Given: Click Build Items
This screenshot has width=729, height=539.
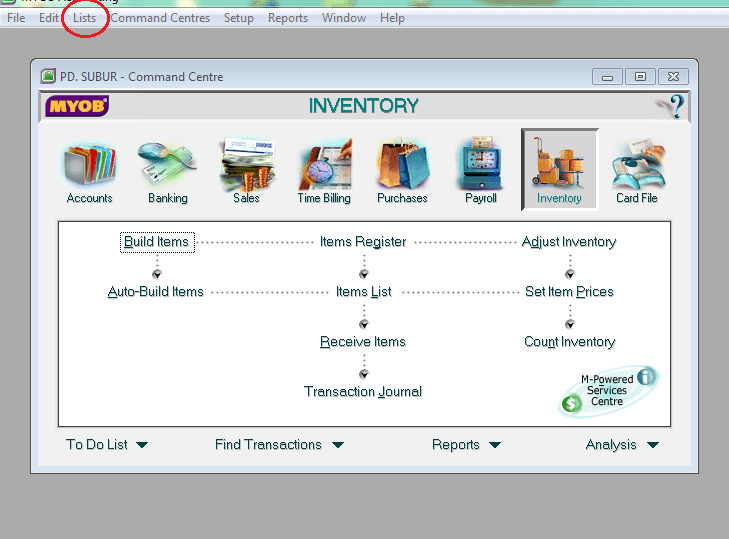Looking at the screenshot, I should pos(157,242).
